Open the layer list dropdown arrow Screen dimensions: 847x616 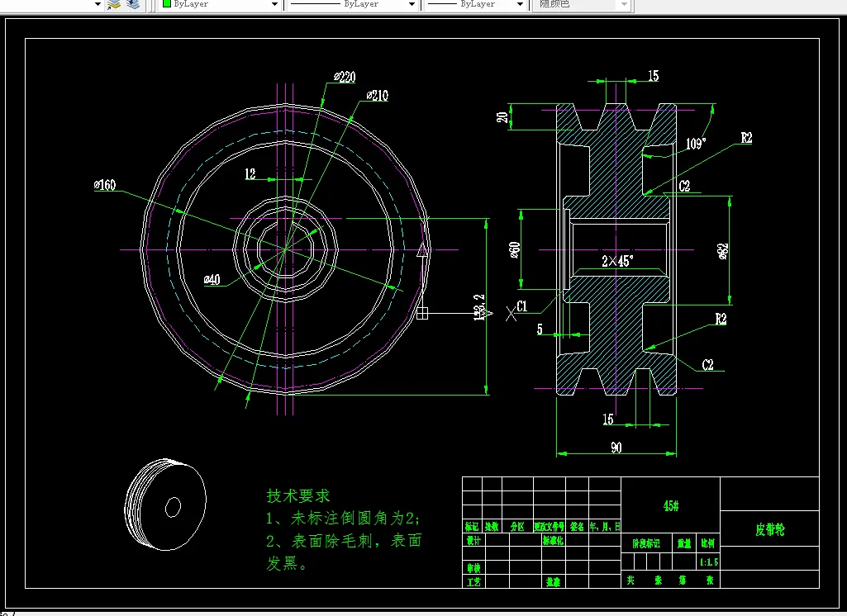pos(98,4)
